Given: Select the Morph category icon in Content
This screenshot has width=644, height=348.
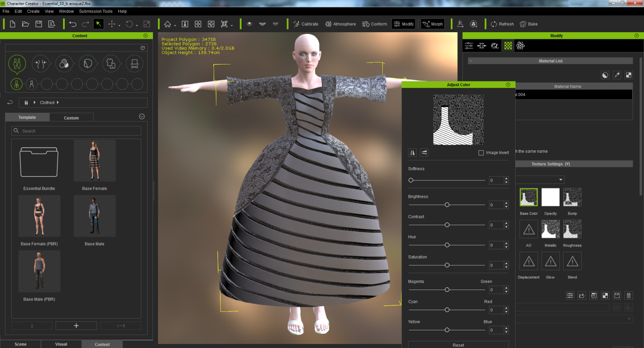Looking at the screenshot, I should 41,64.
